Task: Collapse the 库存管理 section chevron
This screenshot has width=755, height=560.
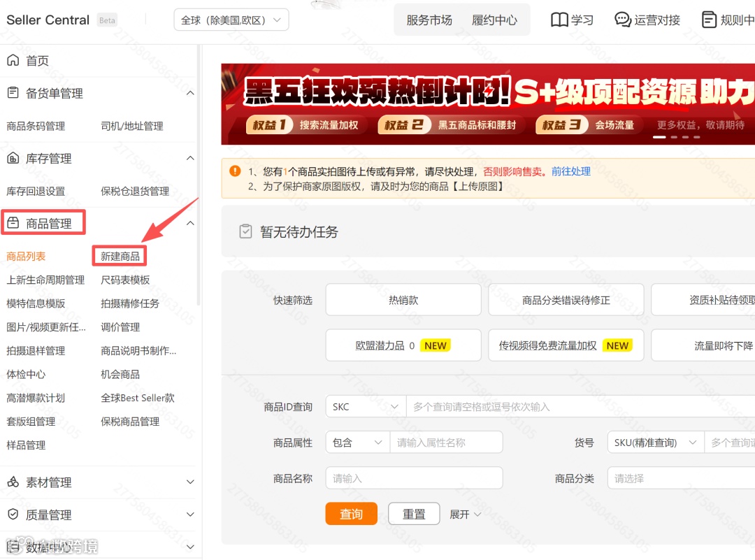Action: click(190, 158)
